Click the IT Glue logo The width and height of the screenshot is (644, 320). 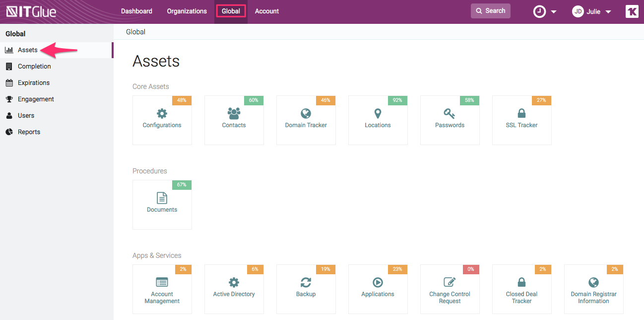31,11
